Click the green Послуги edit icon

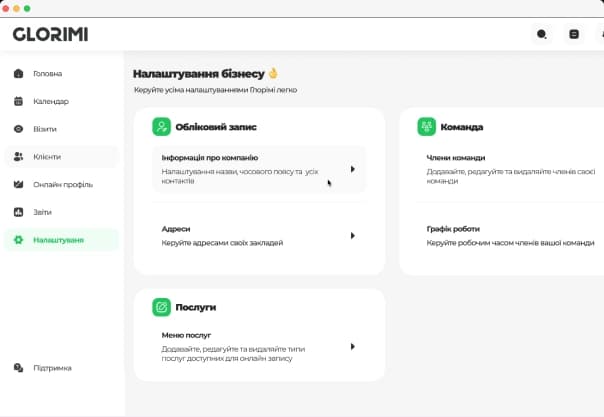162,307
